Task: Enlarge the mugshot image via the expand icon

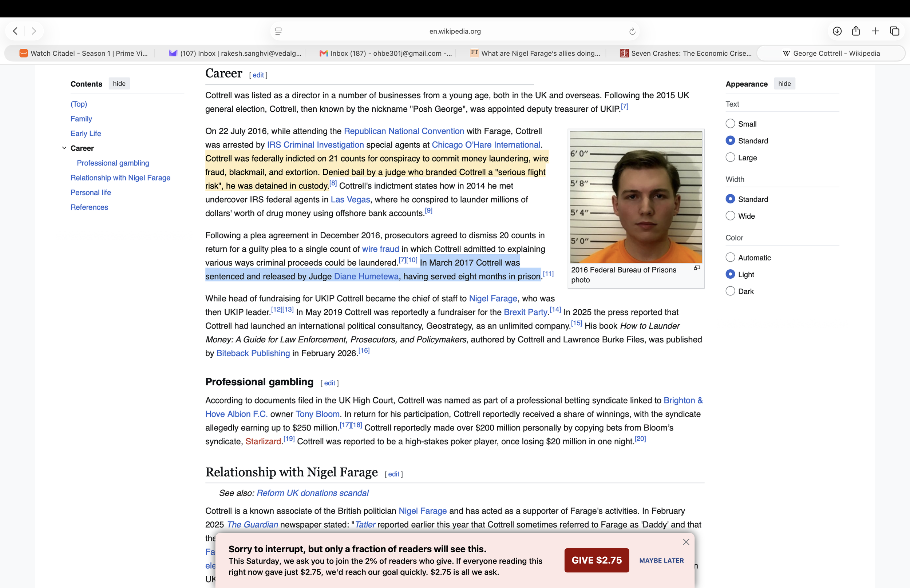Action: click(697, 268)
